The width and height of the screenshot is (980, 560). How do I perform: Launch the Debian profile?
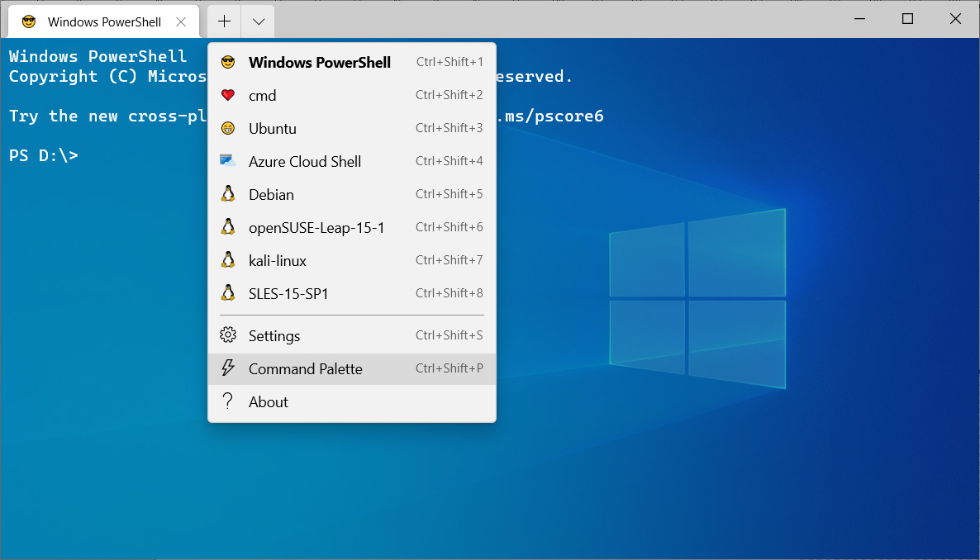(352, 194)
